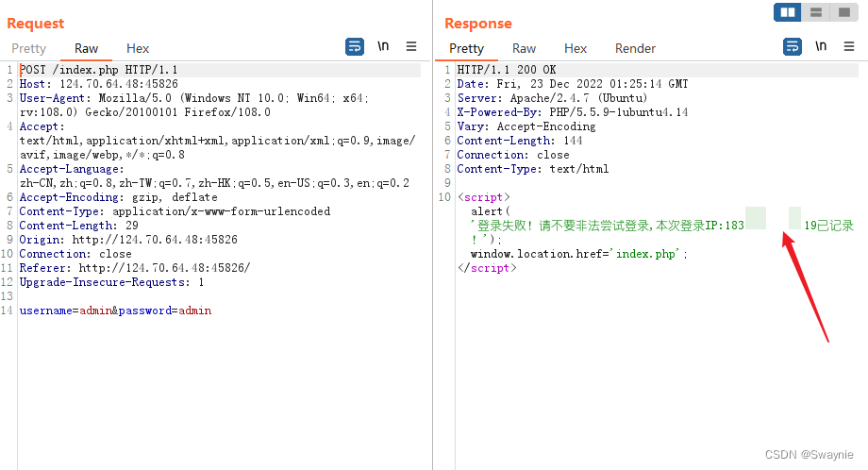Click the Upgrade-Insecure-Requests header
The height and width of the screenshot is (470, 868).
(111, 282)
